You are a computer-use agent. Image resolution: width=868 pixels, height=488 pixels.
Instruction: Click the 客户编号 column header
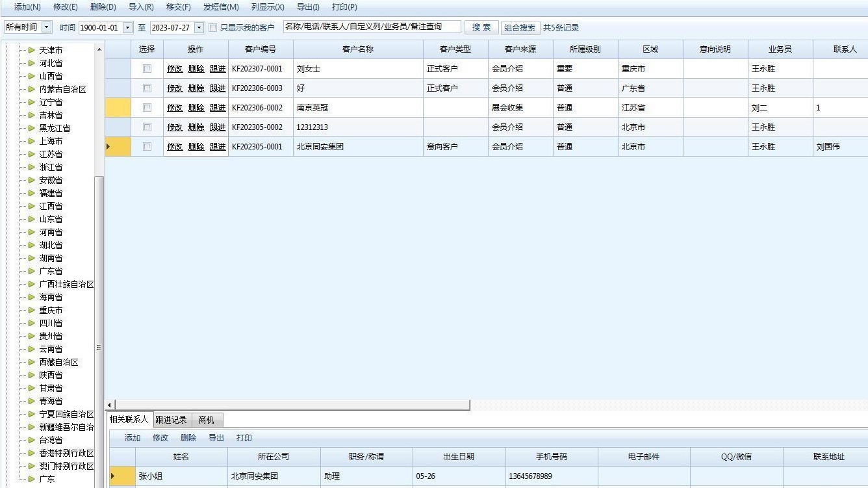coord(261,49)
